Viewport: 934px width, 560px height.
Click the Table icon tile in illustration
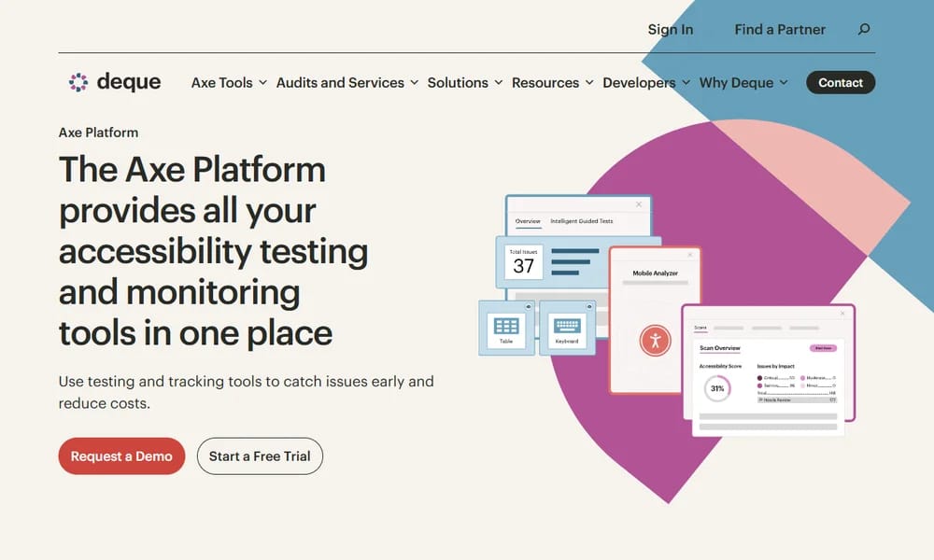click(506, 328)
